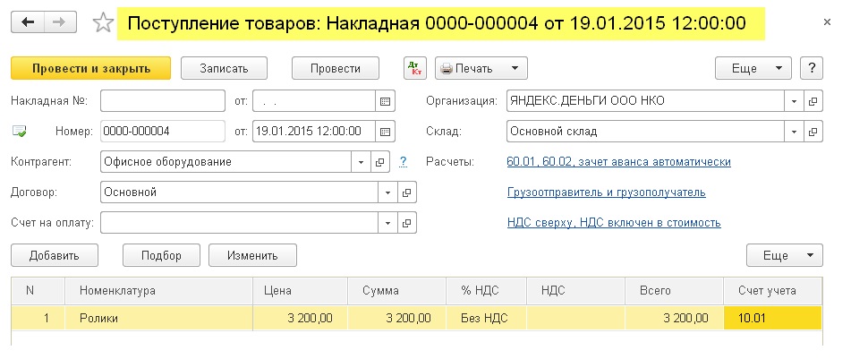Screen dimensions: 868x359
Task: Click the document posted status icon
Action: click(20, 132)
